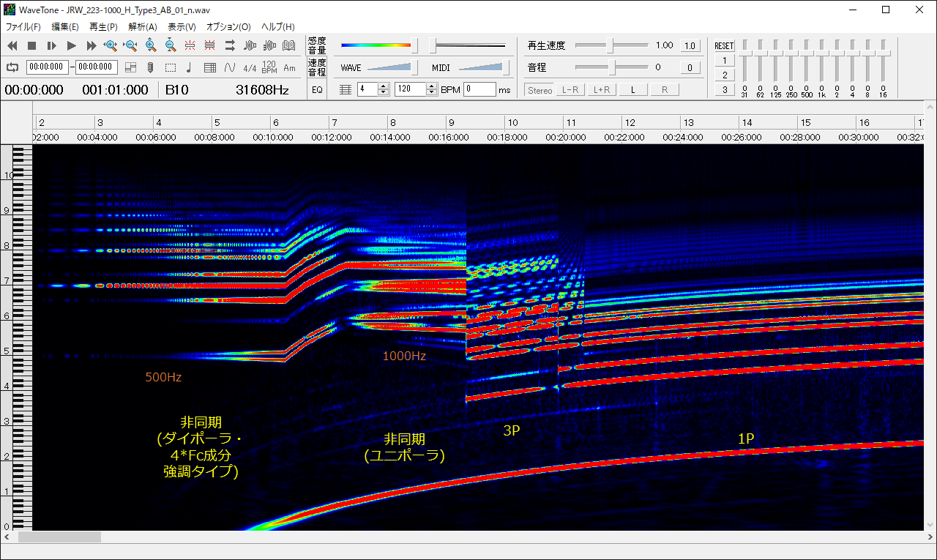Click the musical note icon
The image size is (937, 560).
click(189, 67)
